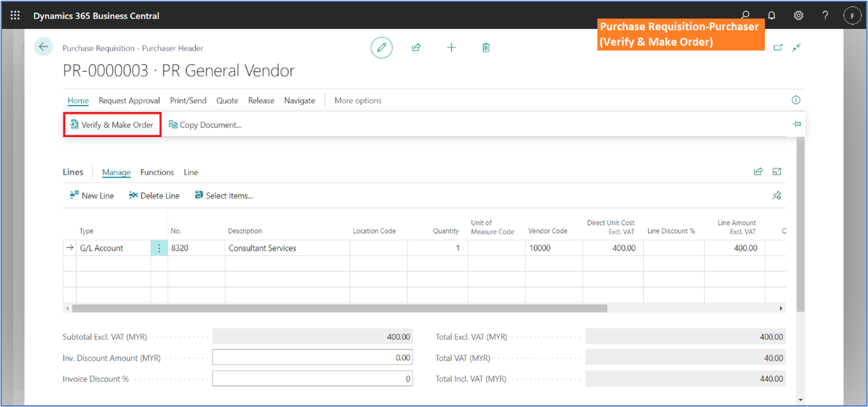Open the app launcher waffle menu

[x=15, y=16]
